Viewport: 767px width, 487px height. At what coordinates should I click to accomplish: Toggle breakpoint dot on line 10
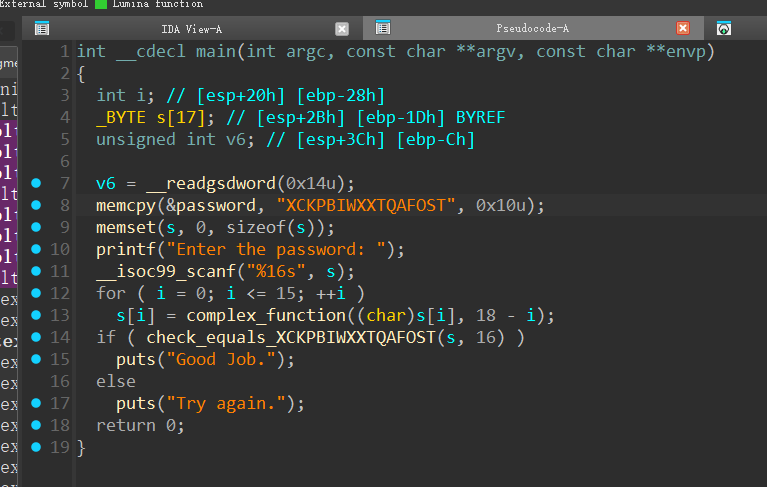(36, 249)
